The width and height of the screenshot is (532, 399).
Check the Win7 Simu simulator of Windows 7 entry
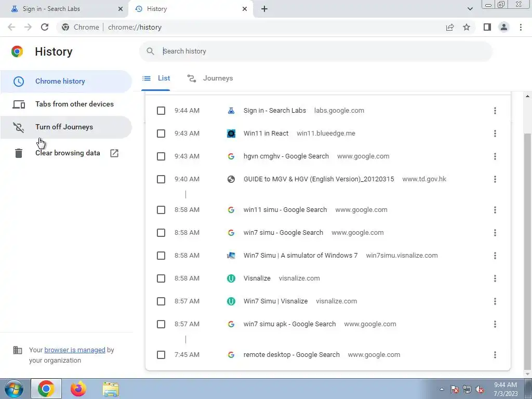coord(161,256)
